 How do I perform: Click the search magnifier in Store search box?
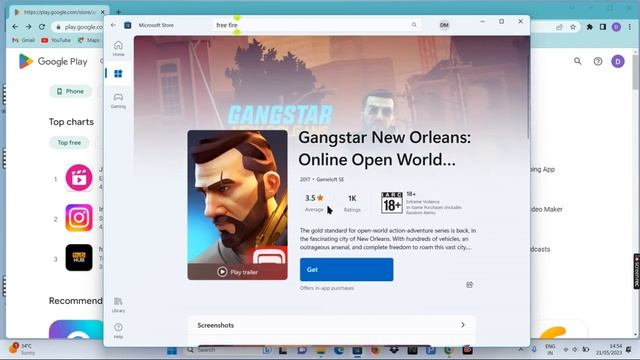[414, 25]
